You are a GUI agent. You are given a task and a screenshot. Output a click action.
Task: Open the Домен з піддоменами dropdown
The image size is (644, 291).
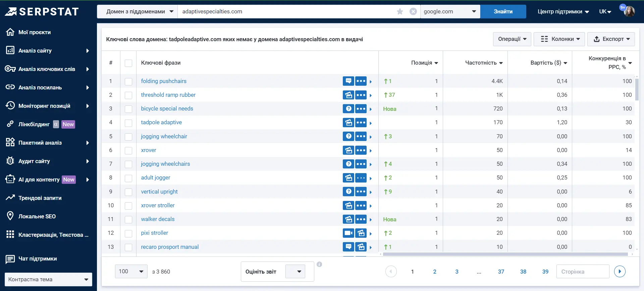click(138, 12)
